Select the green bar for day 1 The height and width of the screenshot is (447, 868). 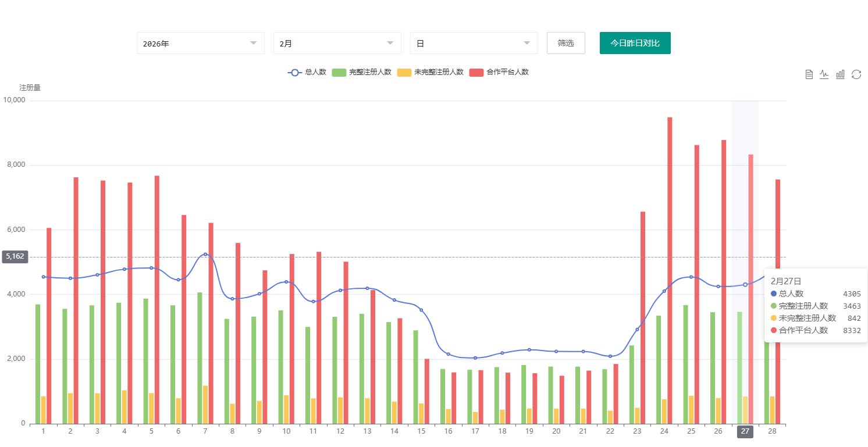click(x=38, y=363)
